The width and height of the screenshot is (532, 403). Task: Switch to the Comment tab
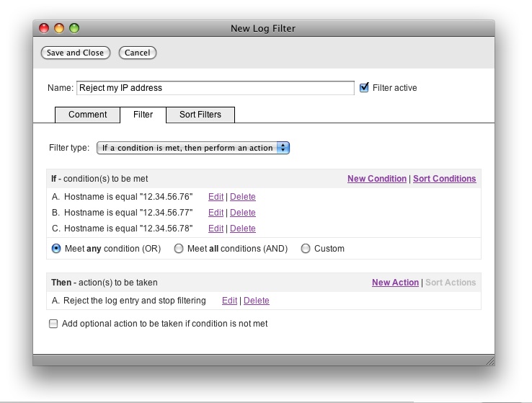tap(88, 115)
